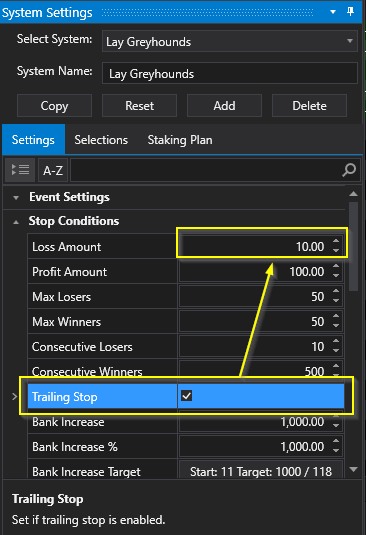This screenshot has width=366, height=535.
Task: Select the Max Losers property label
Action: point(61,297)
